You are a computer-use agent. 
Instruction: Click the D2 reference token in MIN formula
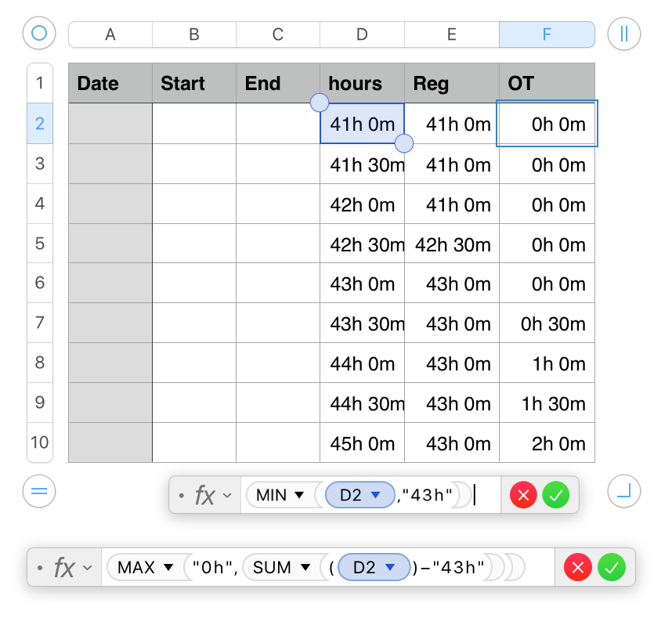[358, 495]
